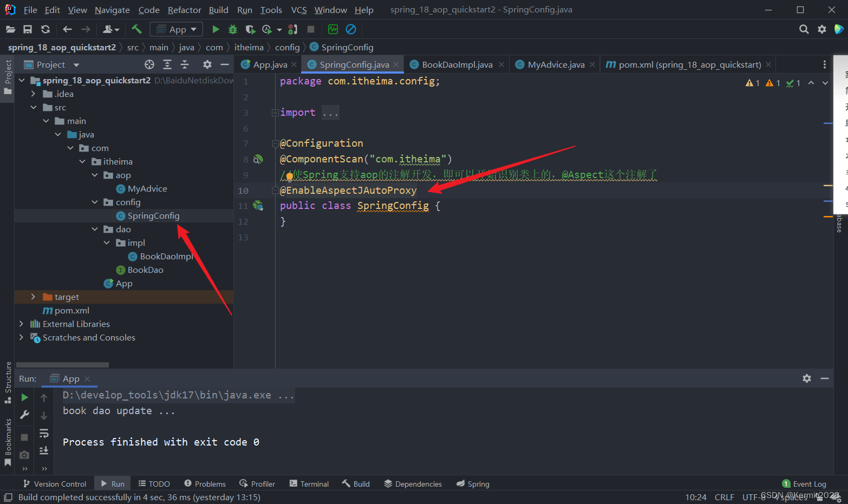
Task: Click Scroll to End in Run console
Action: (44, 450)
